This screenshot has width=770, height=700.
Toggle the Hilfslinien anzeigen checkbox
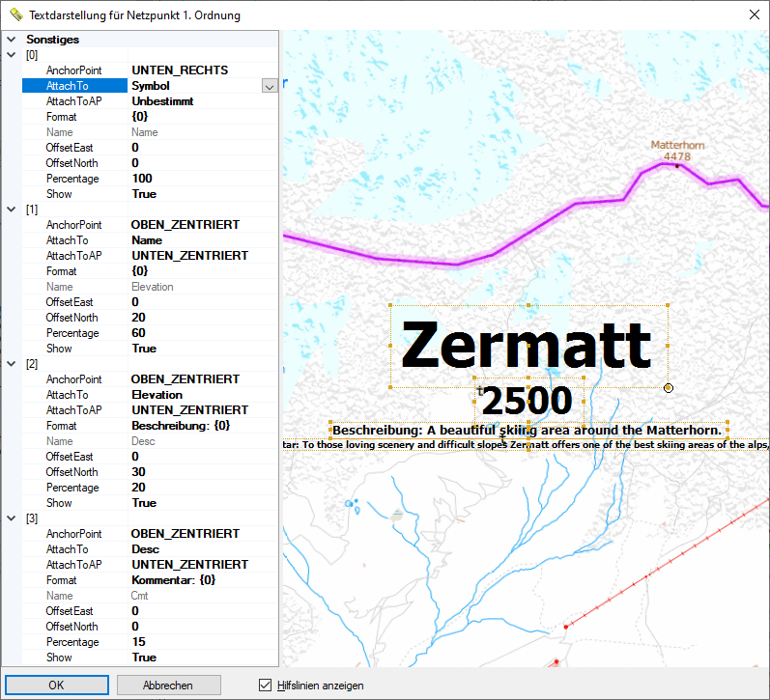(x=265, y=685)
